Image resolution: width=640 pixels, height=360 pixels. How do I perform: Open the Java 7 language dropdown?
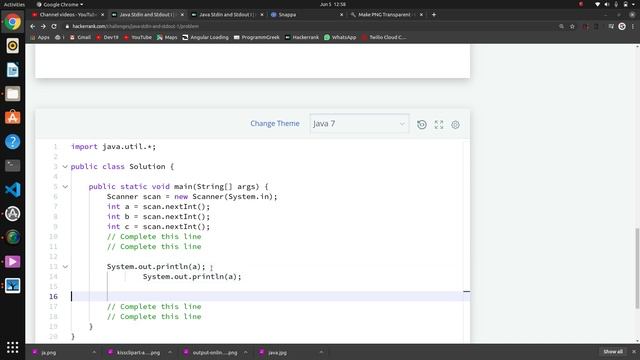359,124
